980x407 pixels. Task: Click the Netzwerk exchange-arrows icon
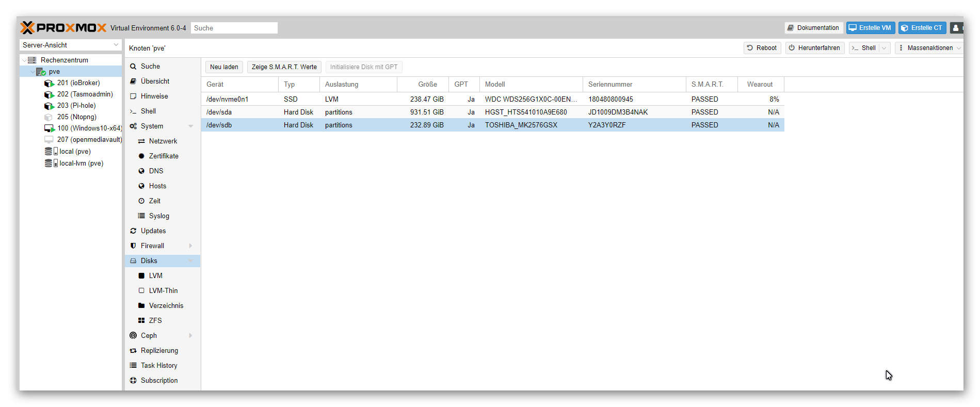[x=141, y=141]
